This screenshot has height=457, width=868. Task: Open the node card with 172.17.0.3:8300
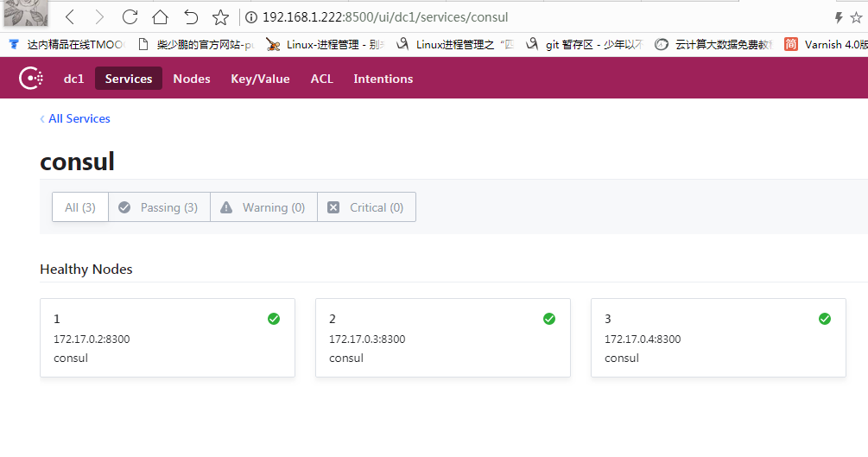443,338
